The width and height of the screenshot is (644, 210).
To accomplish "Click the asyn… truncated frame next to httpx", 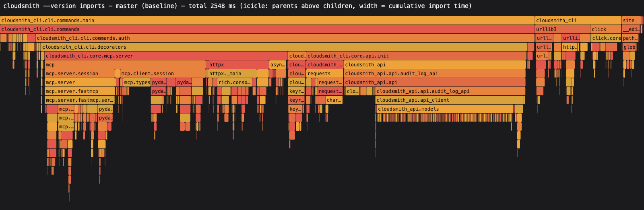I will [278, 65].
